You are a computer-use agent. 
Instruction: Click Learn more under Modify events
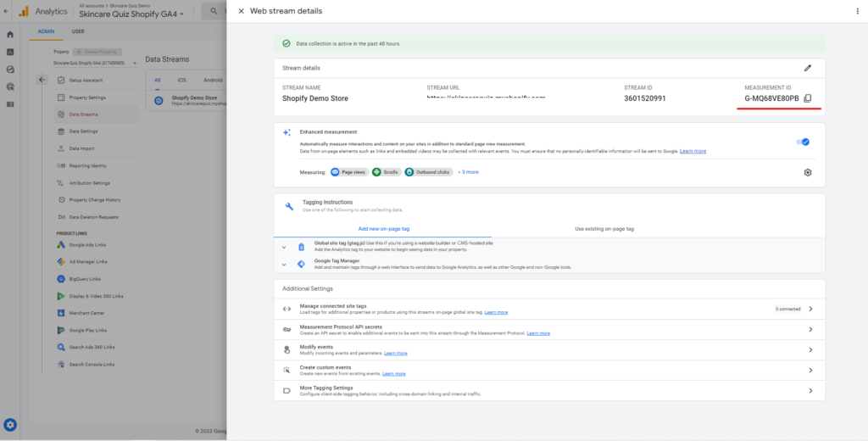click(395, 354)
